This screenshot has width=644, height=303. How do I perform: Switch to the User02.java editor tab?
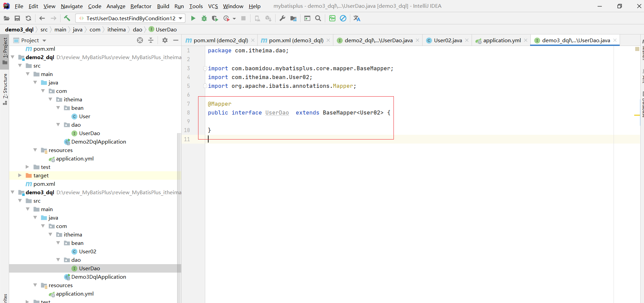(448, 40)
